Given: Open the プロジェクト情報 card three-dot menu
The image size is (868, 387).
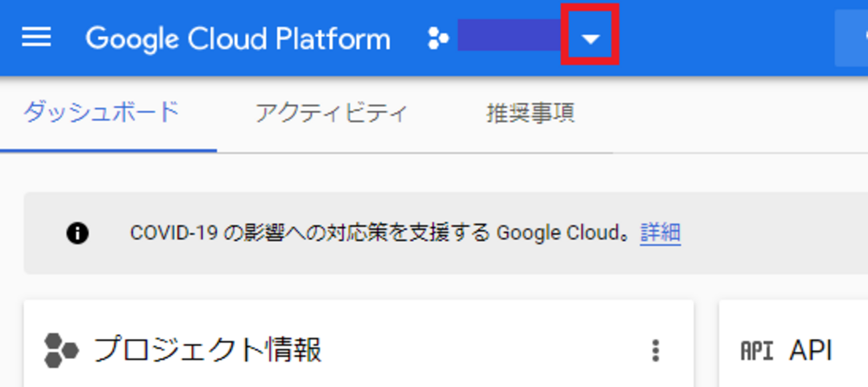Looking at the screenshot, I should coord(656,350).
